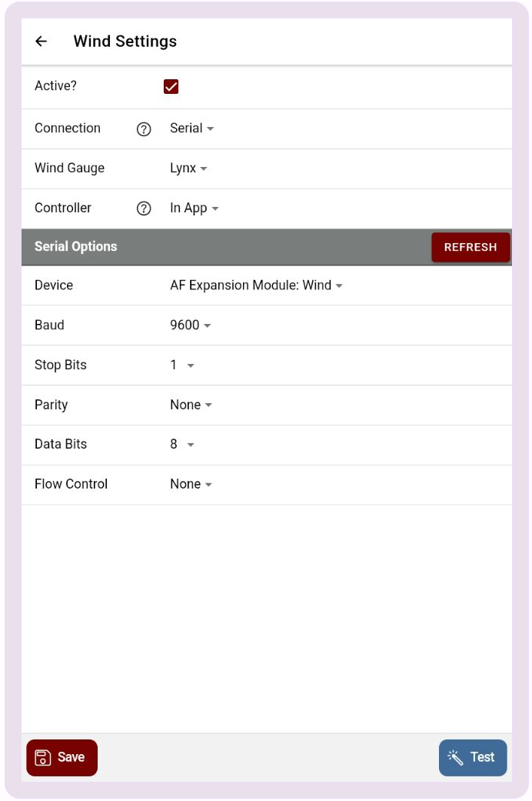Click the Test button label
The height and width of the screenshot is (801, 532).
point(482,757)
